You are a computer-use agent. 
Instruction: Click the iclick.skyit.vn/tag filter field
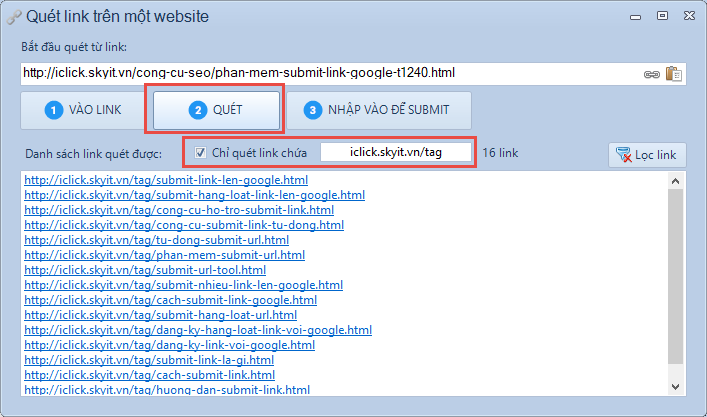(396, 152)
